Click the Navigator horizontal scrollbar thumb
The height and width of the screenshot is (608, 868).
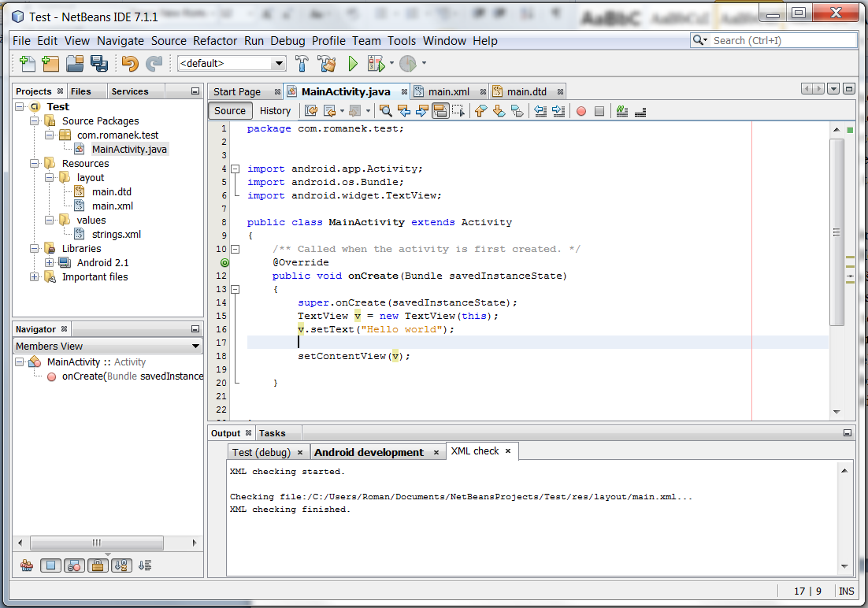(x=97, y=543)
